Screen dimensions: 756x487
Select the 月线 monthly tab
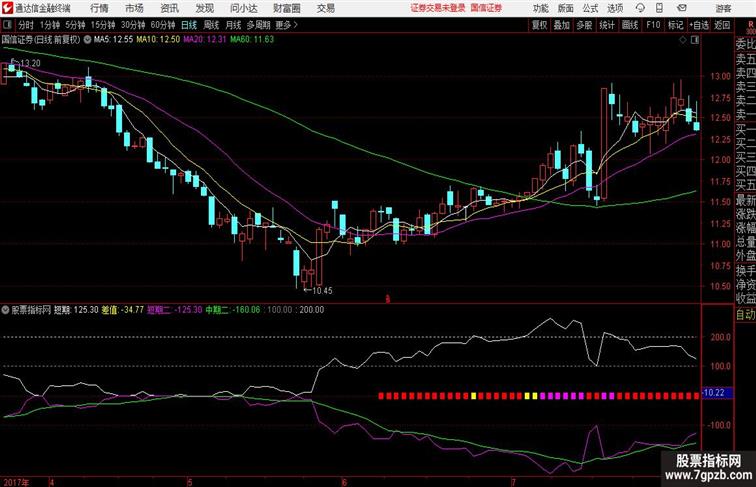point(233,25)
